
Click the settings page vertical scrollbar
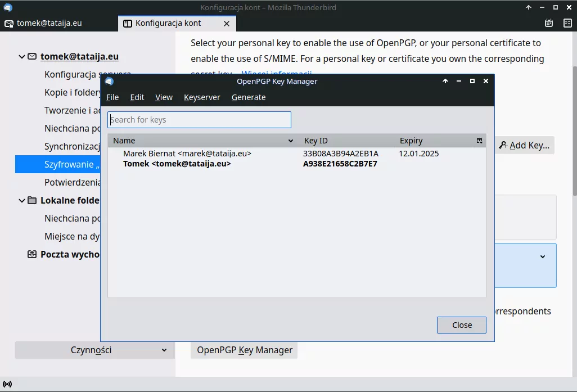[x=574, y=130]
